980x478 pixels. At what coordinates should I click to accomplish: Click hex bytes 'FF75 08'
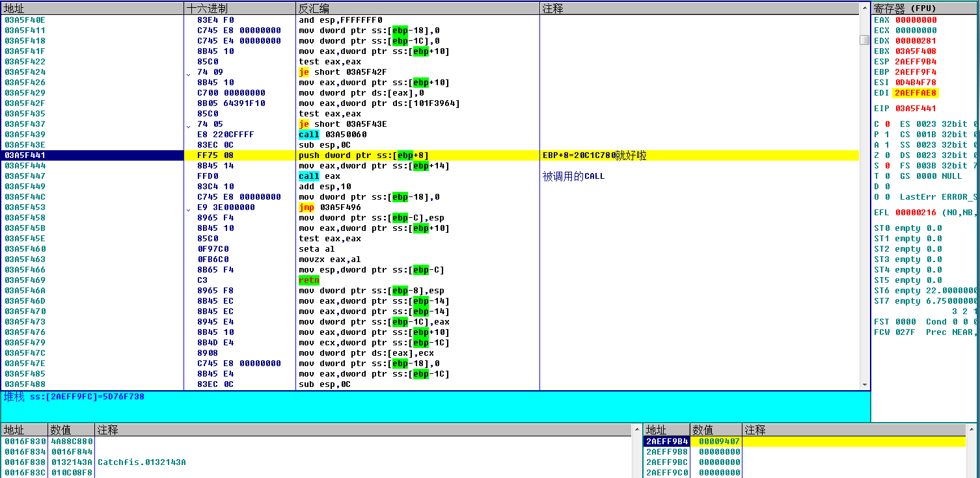coord(215,155)
